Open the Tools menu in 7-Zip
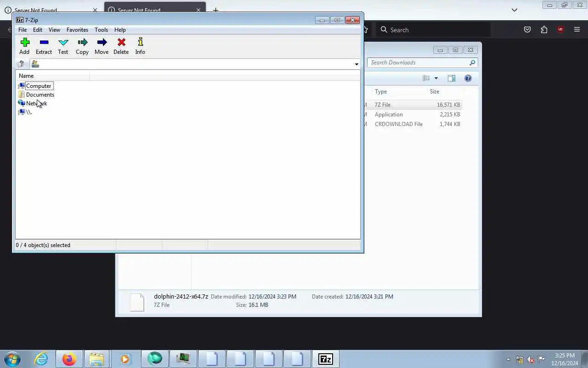 click(x=101, y=30)
